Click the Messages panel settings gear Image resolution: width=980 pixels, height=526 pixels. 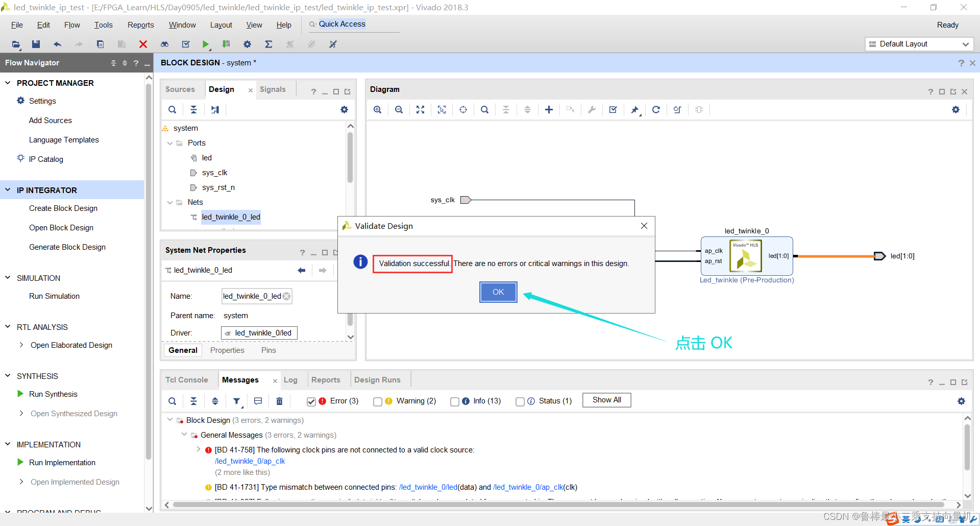[961, 401]
